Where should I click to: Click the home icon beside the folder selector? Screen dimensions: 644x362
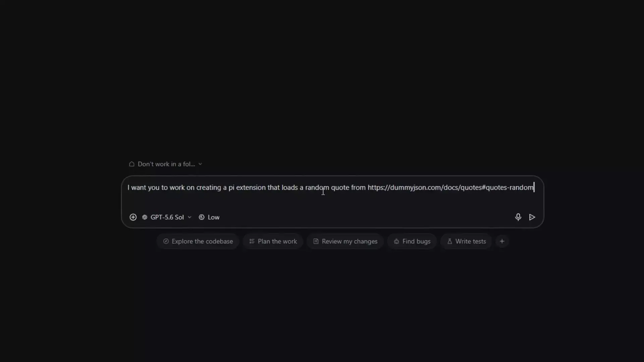click(131, 164)
